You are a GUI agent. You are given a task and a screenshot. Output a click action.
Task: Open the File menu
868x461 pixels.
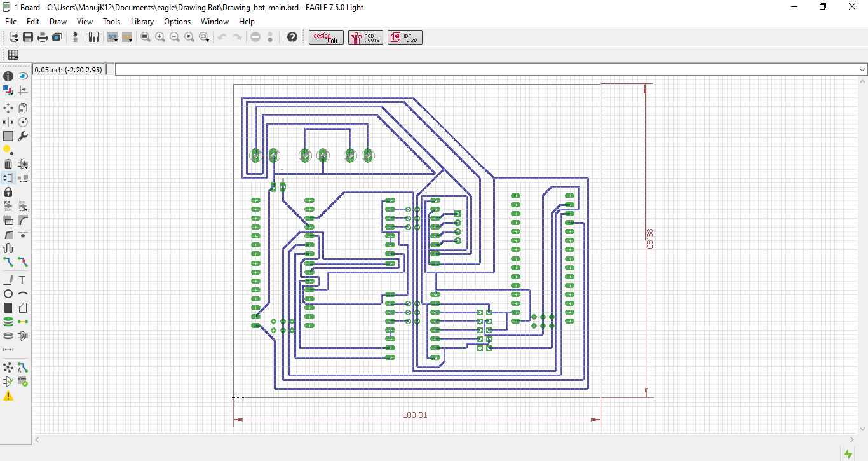pyautogui.click(x=10, y=21)
